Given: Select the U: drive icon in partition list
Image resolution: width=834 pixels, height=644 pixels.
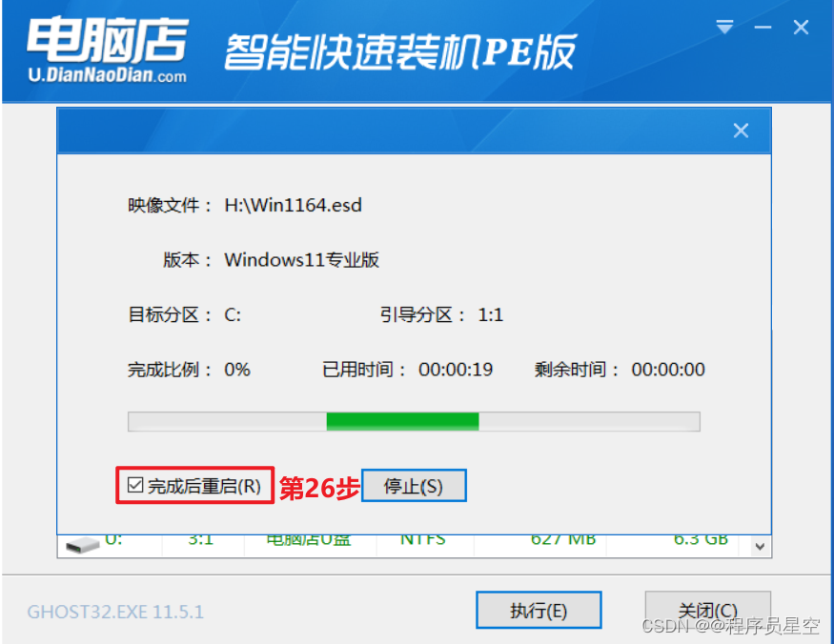Looking at the screenshot, I should [82, 545].
